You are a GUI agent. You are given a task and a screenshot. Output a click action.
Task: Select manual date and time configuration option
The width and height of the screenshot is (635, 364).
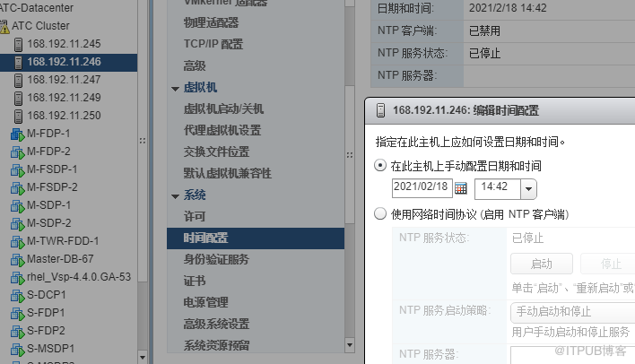(380, 166)
